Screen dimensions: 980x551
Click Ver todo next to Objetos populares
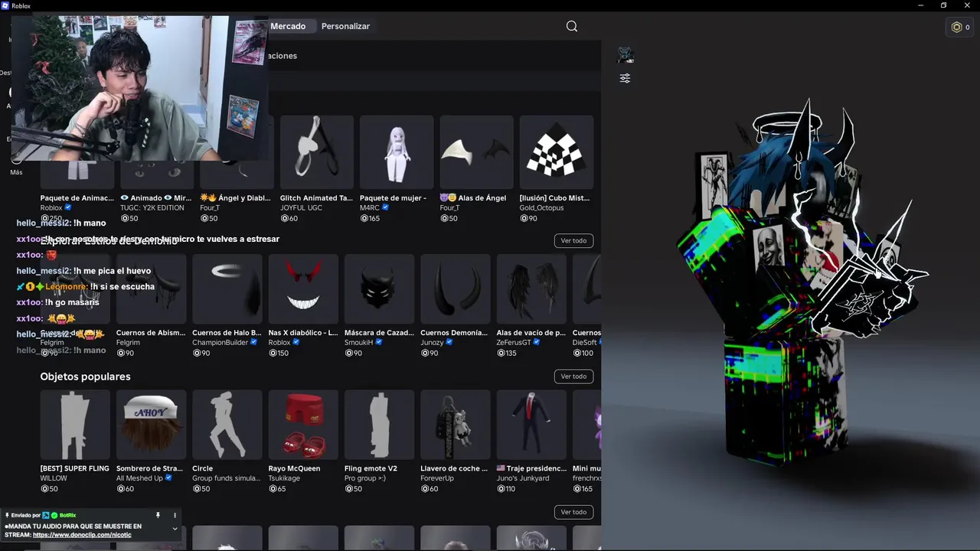click(x=573, y=377)
